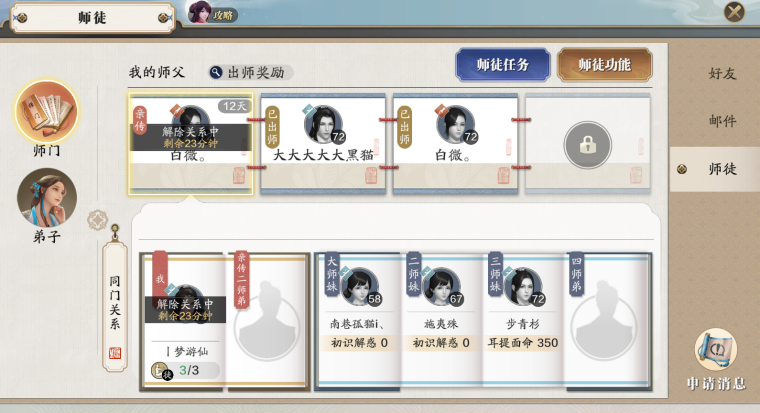Switch to the 好友 tab
760x413 pixels.
722,74
